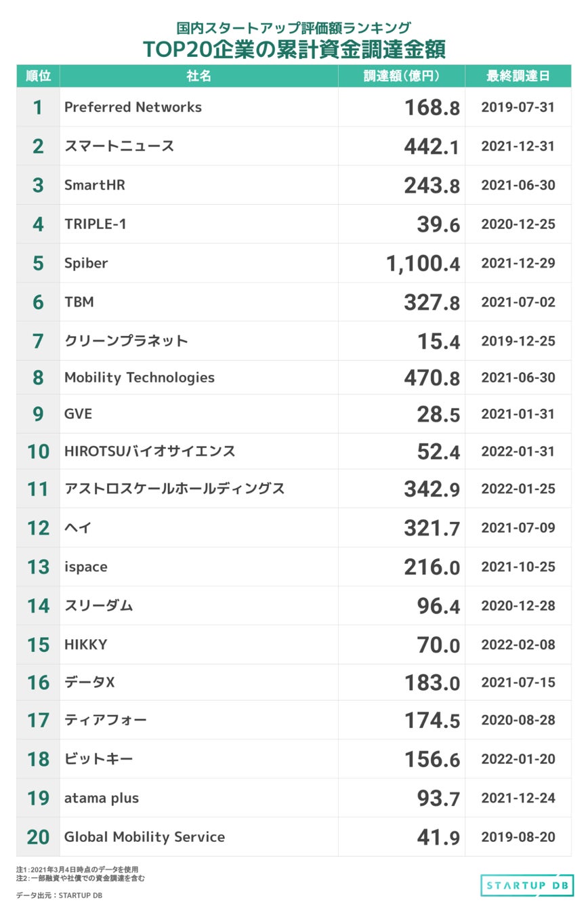Click the 最終調達日 column header
This screenshot has height=915, width=588.
point(518,76)
